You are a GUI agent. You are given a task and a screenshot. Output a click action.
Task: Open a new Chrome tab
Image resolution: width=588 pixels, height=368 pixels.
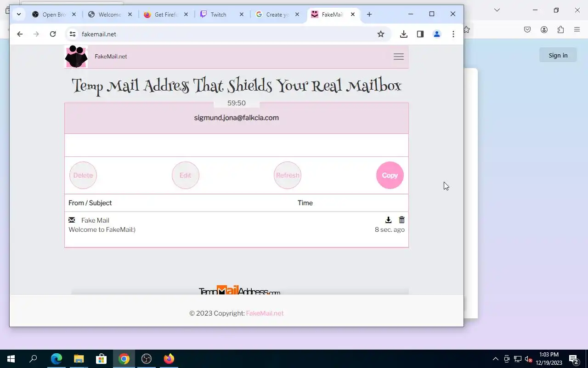[369, 14]
